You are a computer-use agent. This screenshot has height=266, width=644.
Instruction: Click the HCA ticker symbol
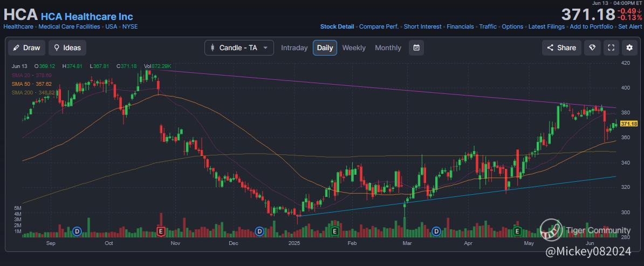[x=20, y=15]
